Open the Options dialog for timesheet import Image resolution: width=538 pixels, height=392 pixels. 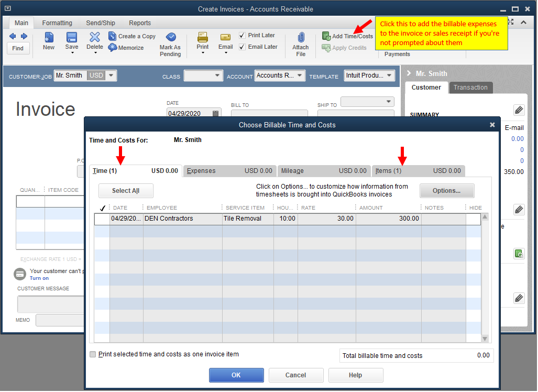[447, 190]
